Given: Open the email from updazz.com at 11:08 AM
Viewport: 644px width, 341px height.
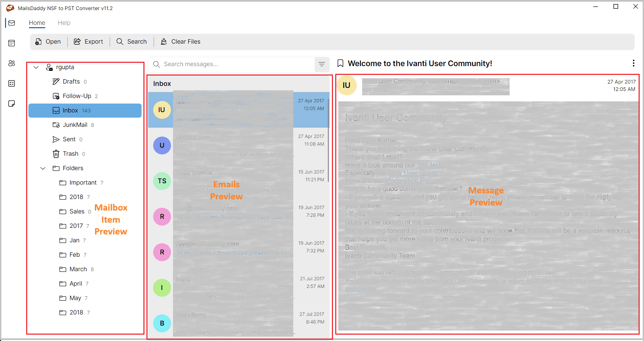Looking at the screenshot, I should [x=239, y=145].
